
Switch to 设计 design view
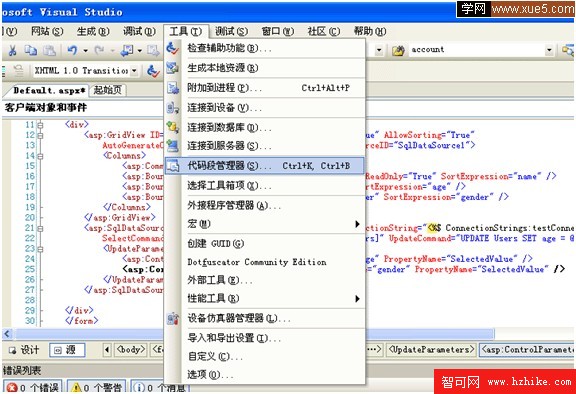pos(25,350)
